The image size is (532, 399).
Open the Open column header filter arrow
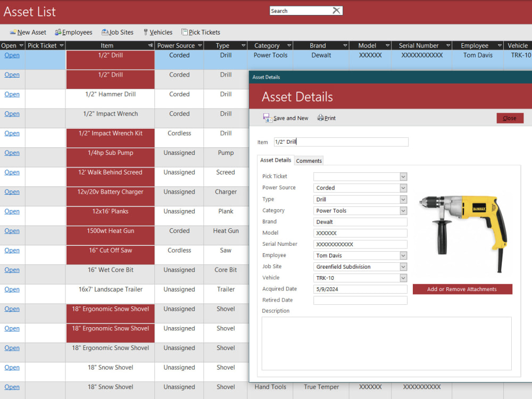[21, 45]
